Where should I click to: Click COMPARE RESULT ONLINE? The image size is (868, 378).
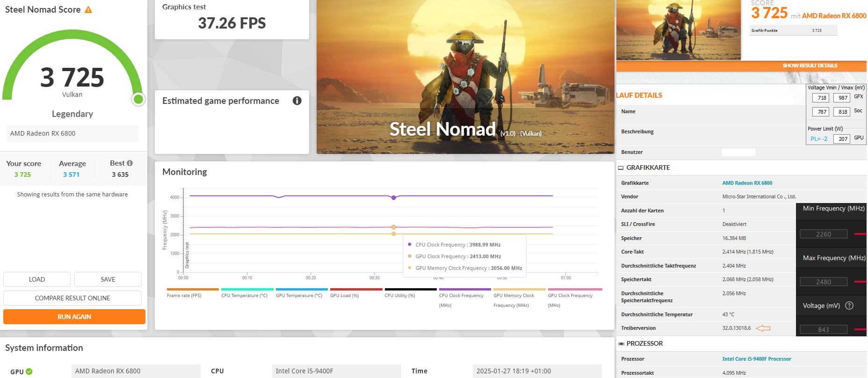tap(72, 298)
